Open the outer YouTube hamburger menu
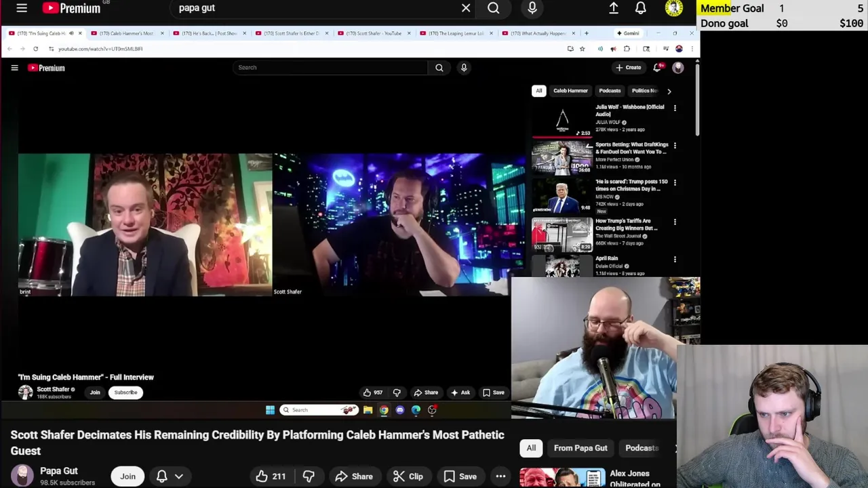868x488 pixels. point(22,8)
